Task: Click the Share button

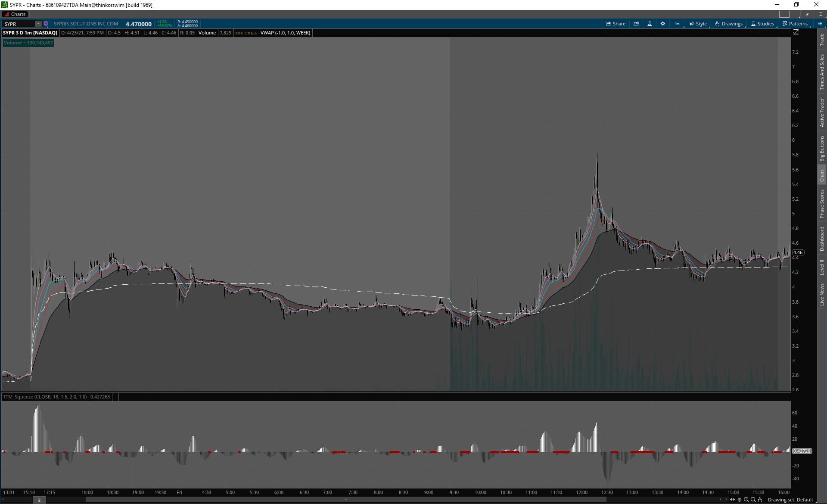Action: pyautogui.click(x=616, y=24)
